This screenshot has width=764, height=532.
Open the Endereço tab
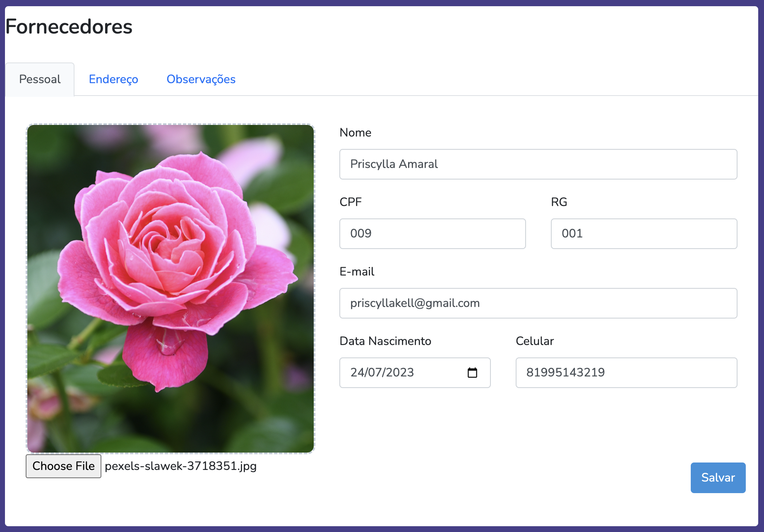(113, 79)
